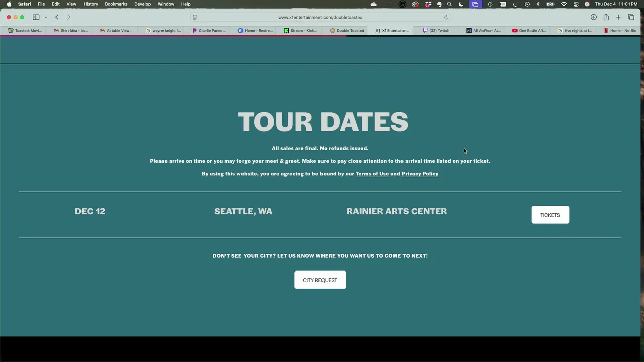Open the Share menu icon
644x362 pixels.
click(606, 17)
